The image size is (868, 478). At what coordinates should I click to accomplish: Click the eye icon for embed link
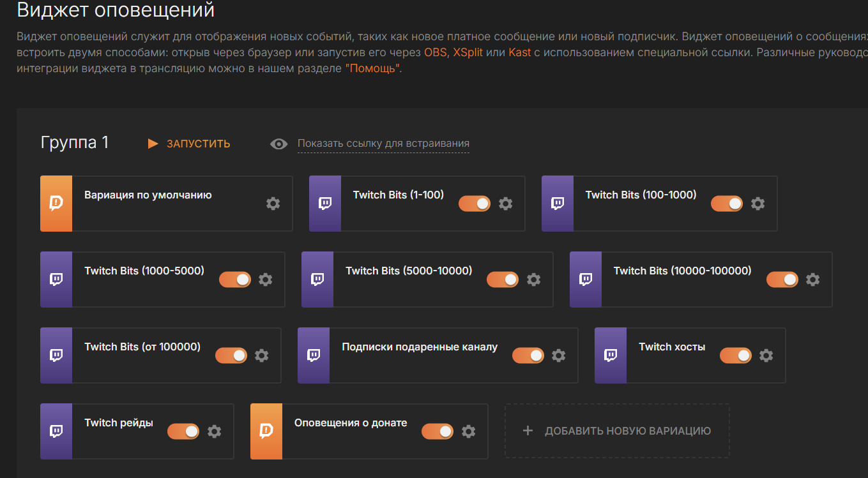[278, 144]
